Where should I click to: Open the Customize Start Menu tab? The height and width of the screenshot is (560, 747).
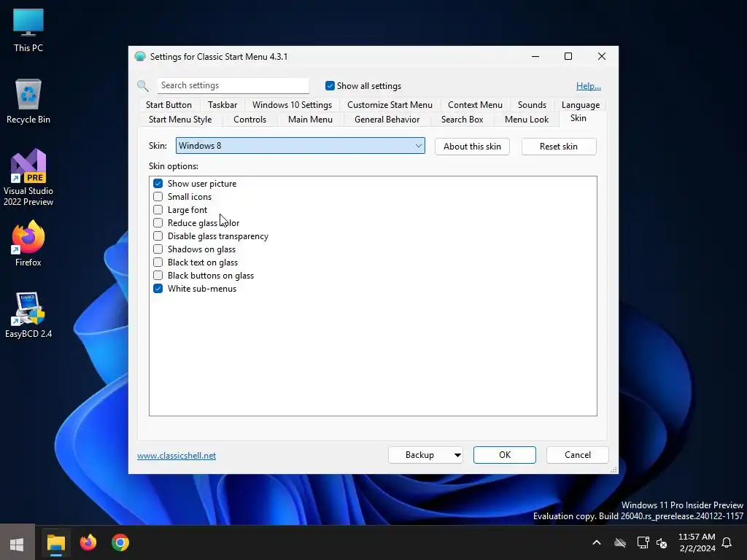[x=390, y=105]
